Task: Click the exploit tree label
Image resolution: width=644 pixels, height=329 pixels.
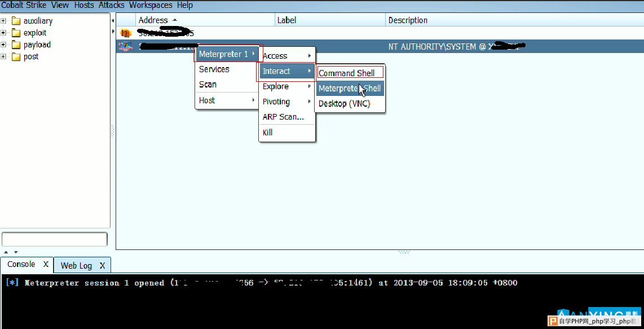Action: click(35, 33)
